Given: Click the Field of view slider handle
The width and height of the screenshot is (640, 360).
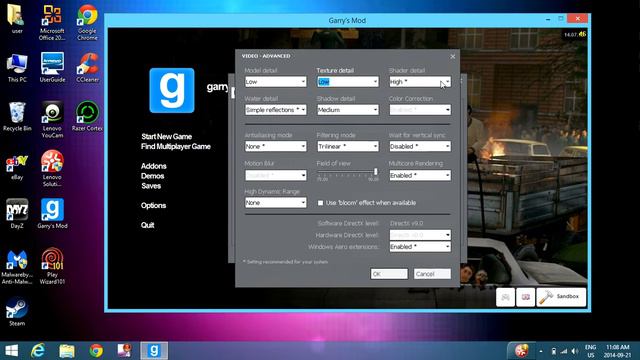Looking at the screenshot, I should tap(376, 172).
